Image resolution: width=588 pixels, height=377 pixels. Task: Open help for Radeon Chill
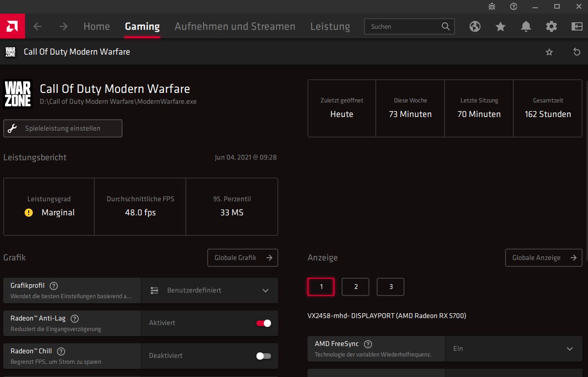pos(61,352)
